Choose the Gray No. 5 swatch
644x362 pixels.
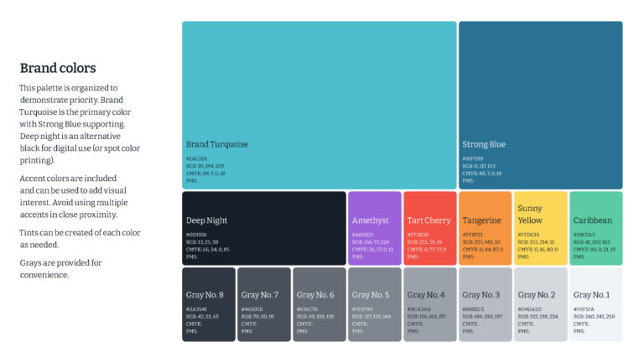tap(375, 304)
